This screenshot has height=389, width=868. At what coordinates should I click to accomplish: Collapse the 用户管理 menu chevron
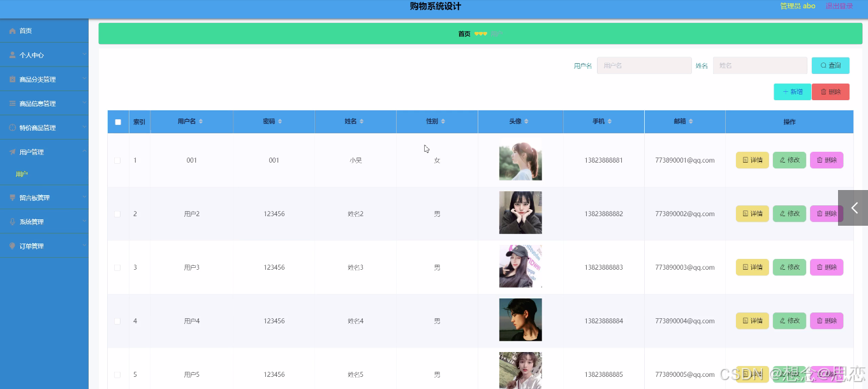point(84,152)
